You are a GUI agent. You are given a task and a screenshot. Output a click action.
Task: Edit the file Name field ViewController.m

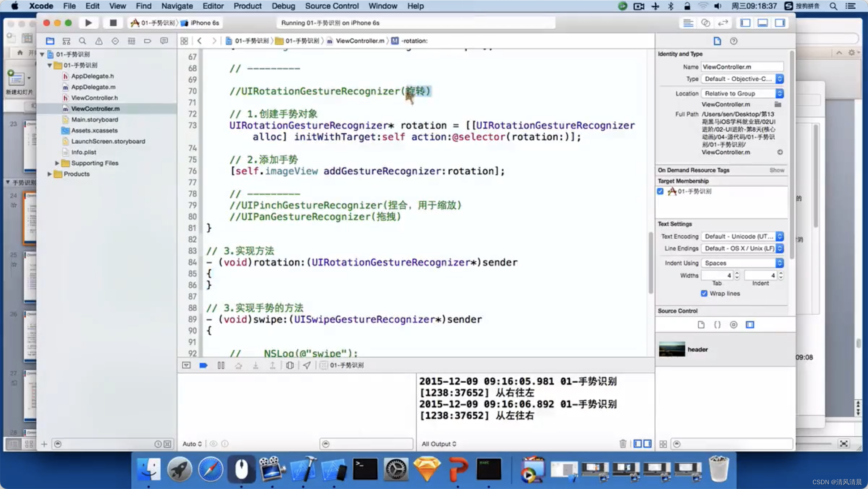743,67
